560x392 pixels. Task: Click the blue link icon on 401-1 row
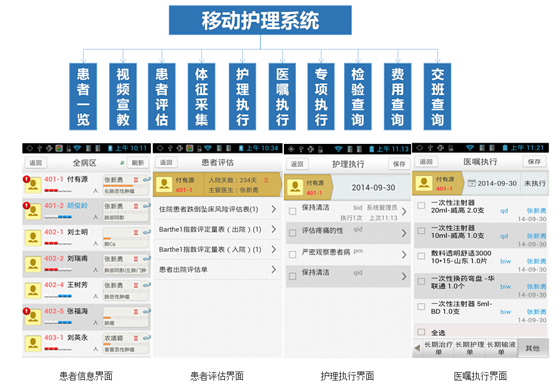coord(146,179)
